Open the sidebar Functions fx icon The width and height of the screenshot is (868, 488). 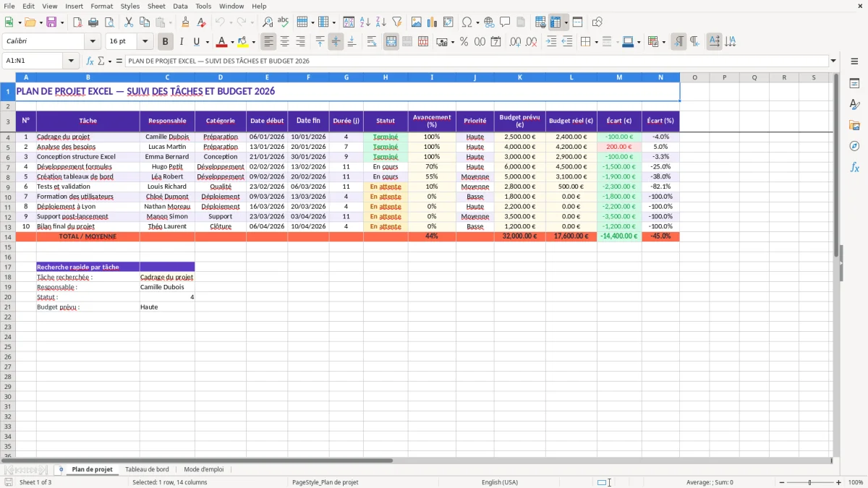[x=854, y=167]
